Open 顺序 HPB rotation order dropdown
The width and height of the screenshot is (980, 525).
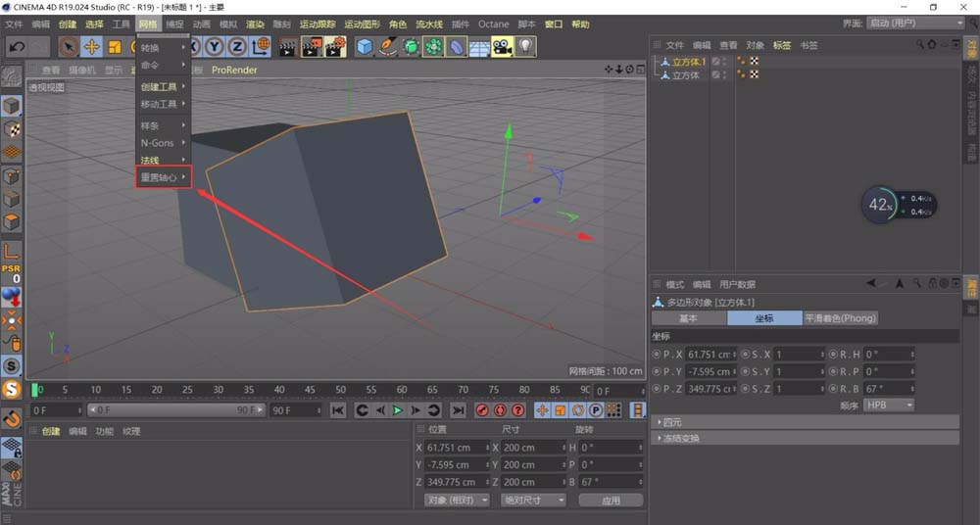click(889, 405)
